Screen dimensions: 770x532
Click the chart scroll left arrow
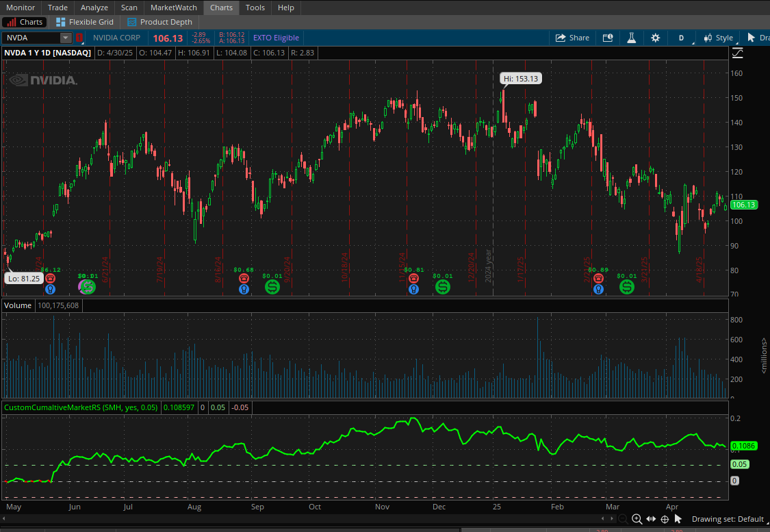[x=602, y=519]
